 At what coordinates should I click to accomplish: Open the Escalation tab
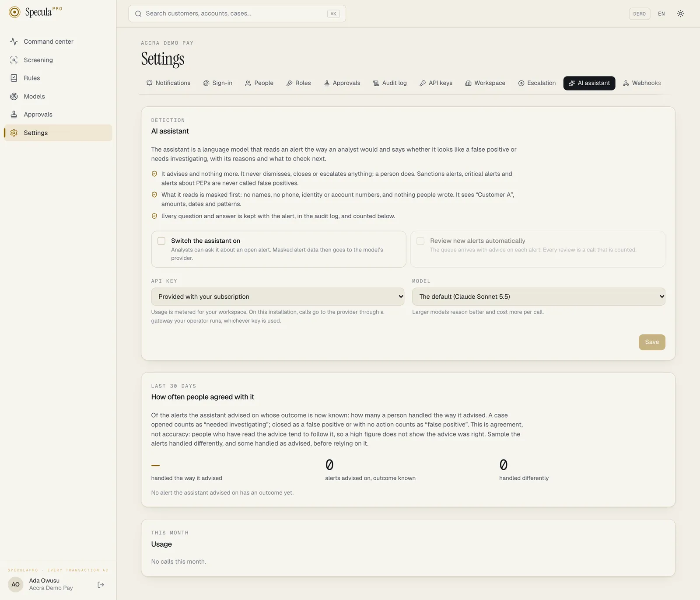(537, 83)
